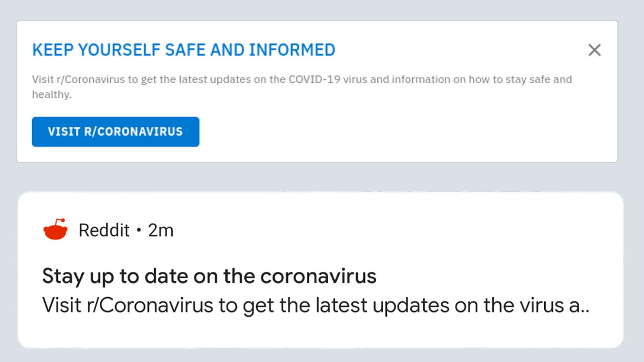Click the Visit r/Coronavirus button

[116, 132]
